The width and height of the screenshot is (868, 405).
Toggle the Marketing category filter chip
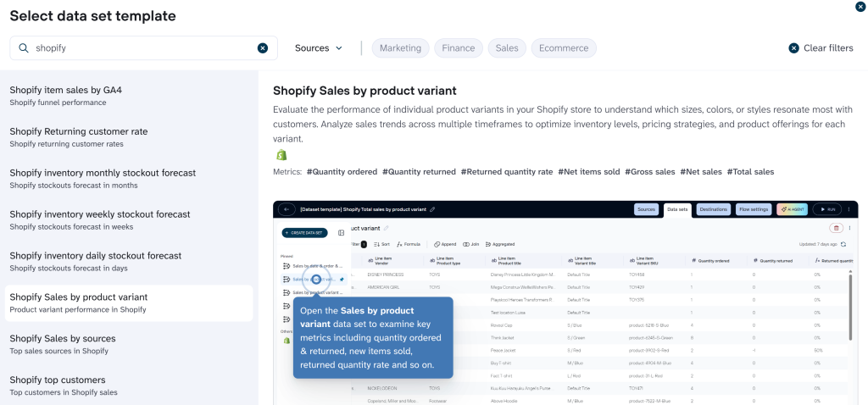point(401,48)
